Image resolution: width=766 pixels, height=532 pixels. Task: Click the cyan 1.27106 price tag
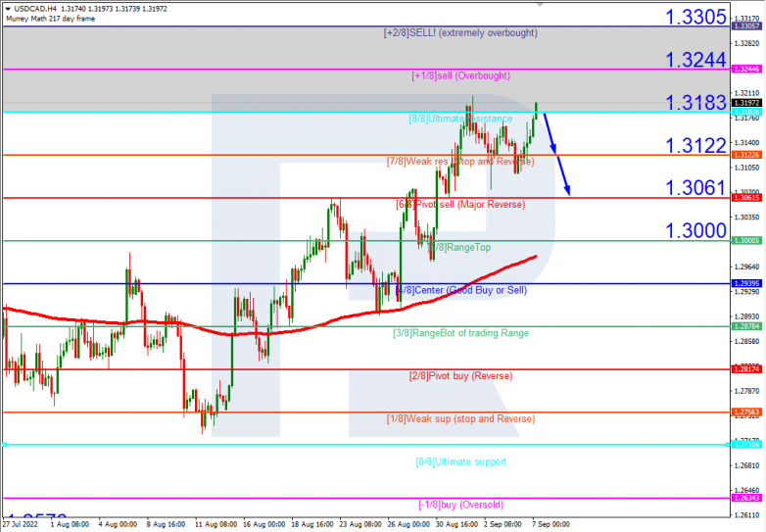point(747,445)
